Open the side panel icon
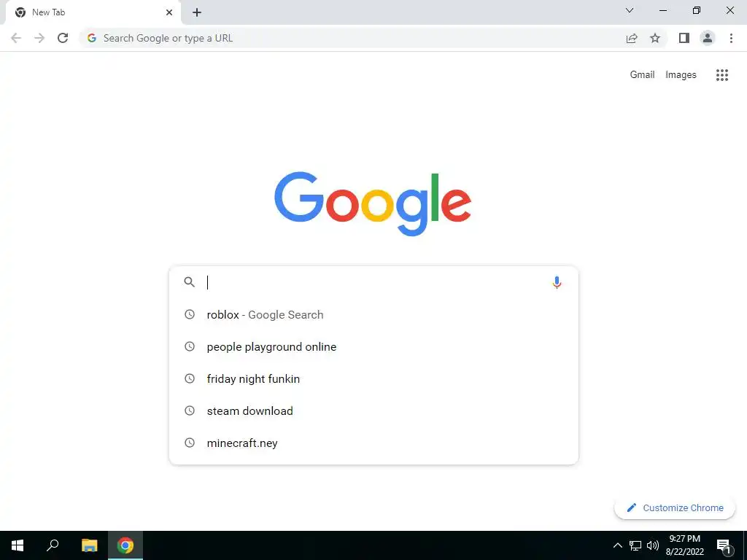747x560 pixels. [684, 38]
